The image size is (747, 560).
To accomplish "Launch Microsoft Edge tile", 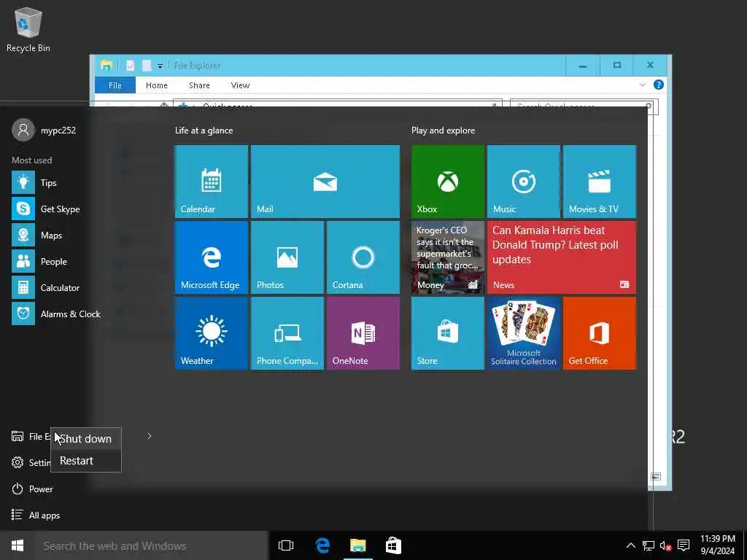I will (x=211, y=257).
